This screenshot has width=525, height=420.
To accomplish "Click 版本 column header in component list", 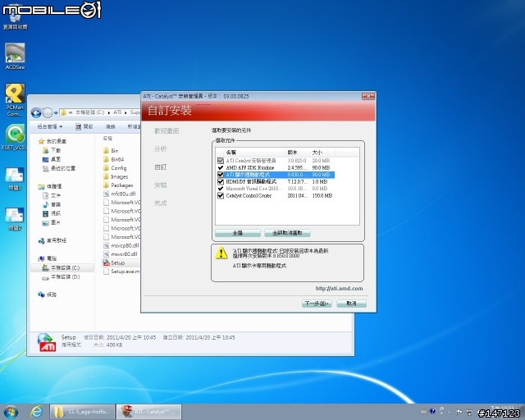I will pyautogui.click(x=297, y=153).
